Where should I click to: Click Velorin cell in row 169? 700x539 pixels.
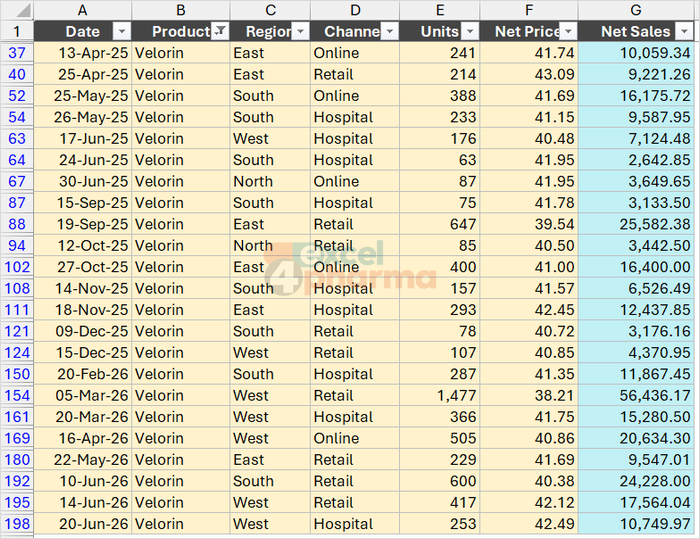point(181,439)
